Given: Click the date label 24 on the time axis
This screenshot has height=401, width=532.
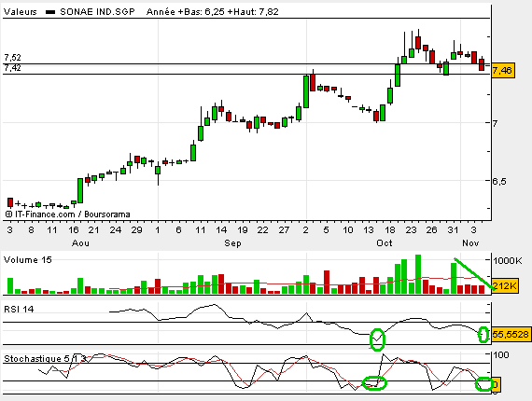Looking at the screenshot, I should (116, 230).
